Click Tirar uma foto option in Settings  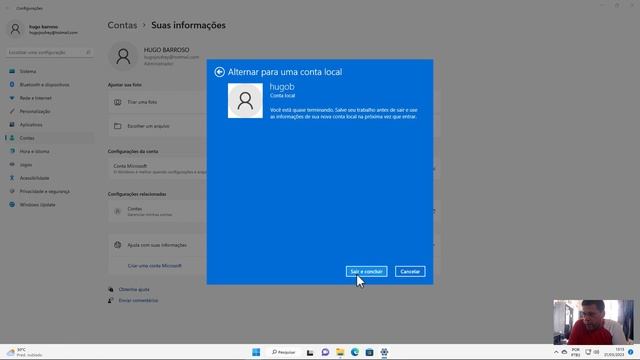point(158,102)
